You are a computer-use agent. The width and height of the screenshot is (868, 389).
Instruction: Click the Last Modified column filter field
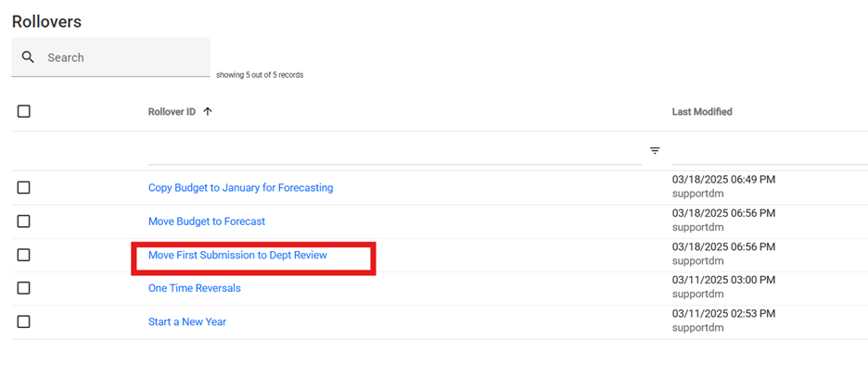click(x=769, y=151)
